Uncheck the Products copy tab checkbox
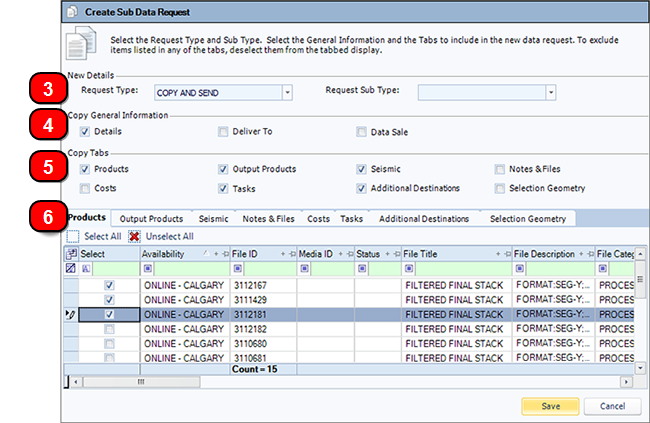The width and height of the screenshot is (650, 423). click(85, 169)
